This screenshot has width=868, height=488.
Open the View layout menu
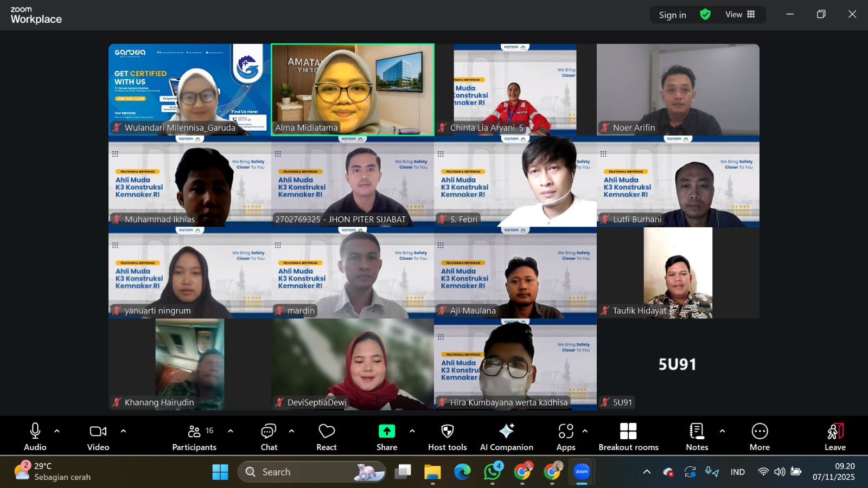click(x=740, y=15)
